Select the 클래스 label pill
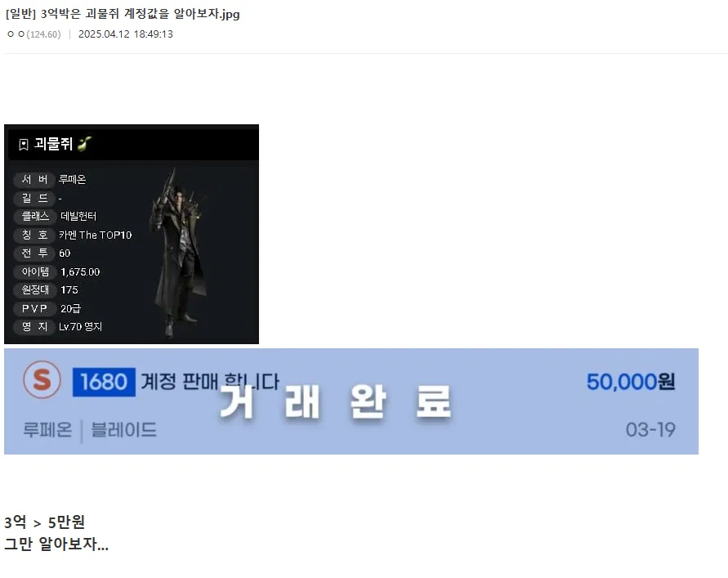 [35, 216]
